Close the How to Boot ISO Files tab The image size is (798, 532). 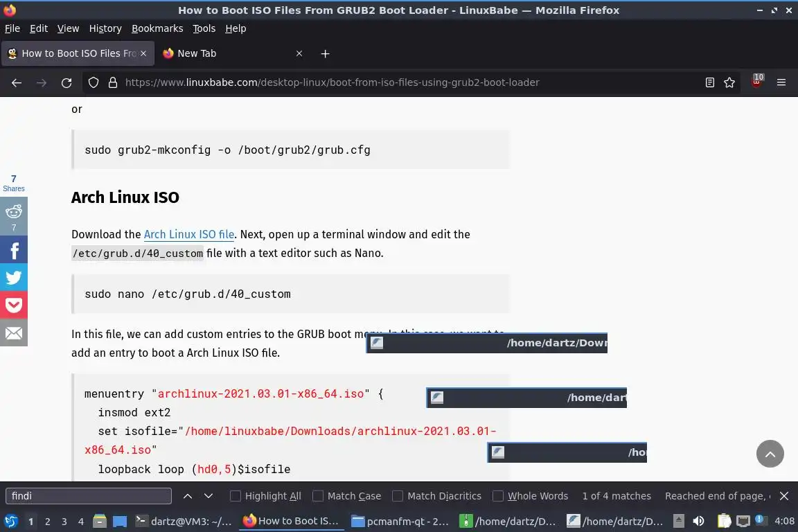[143, 53]
